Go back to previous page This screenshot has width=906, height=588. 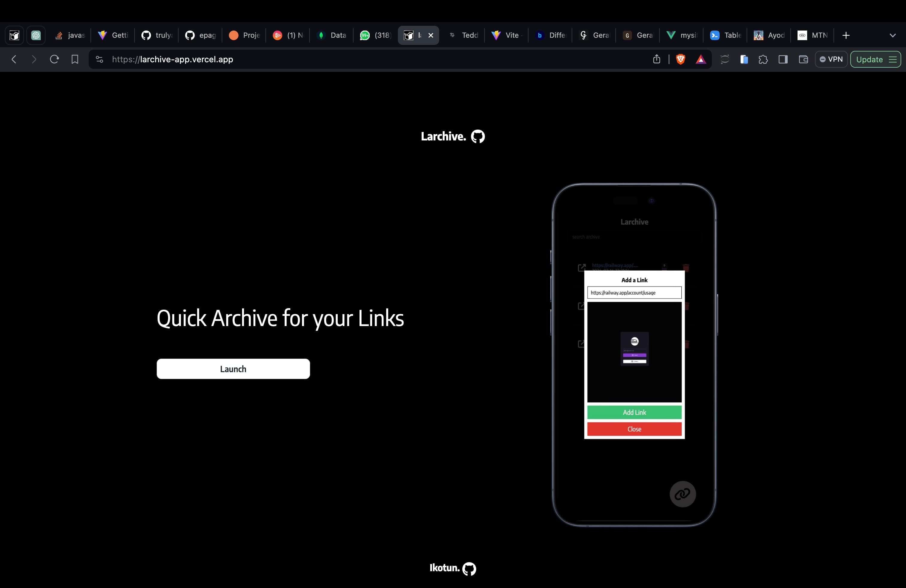pos(14,59)
